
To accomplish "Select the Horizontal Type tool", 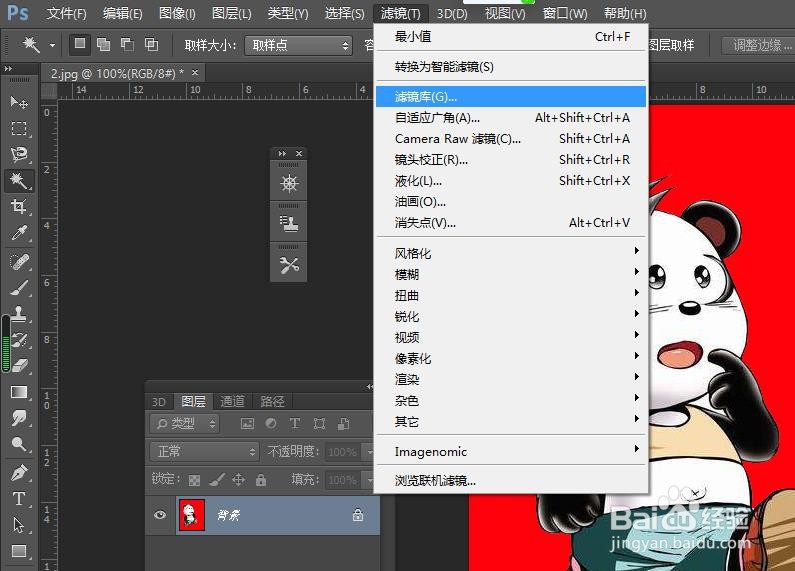I will [x=19, y=498].
